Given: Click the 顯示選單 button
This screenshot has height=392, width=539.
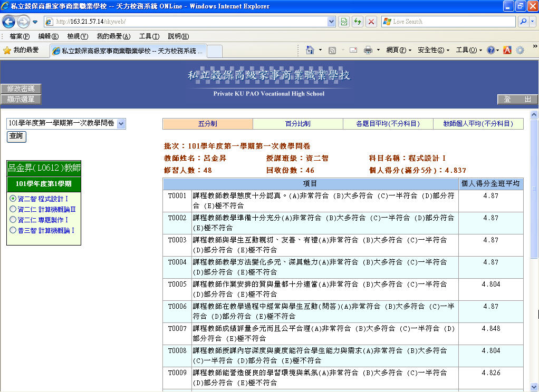Looking at the screenshot, I should click(21, 99).
